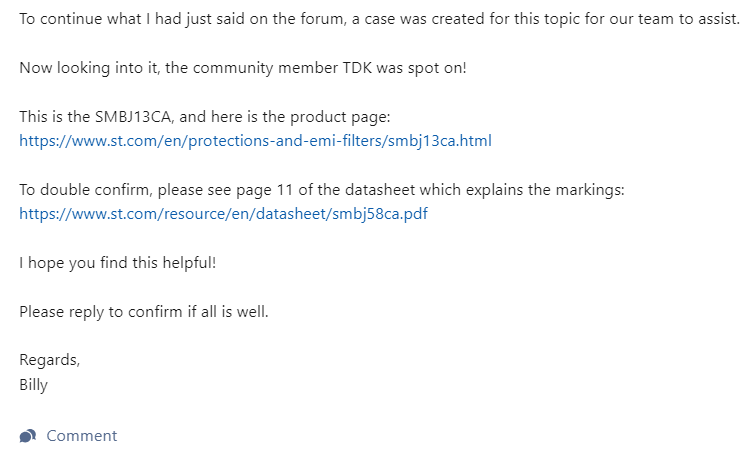Viewport: 755px width, 456px height.
Task: Open the smbj58ca.pdf datasheet link
Action: click(223, 213)
